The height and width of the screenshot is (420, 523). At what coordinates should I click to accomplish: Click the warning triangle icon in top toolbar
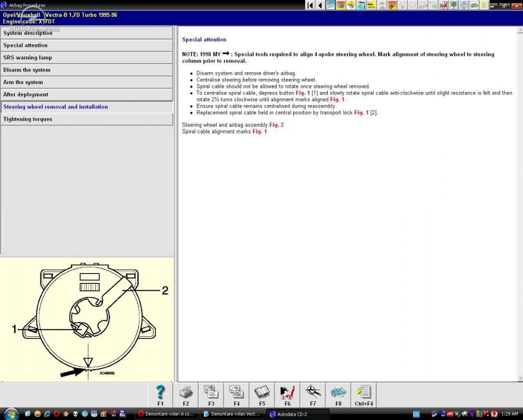click(x=464, y=5)
